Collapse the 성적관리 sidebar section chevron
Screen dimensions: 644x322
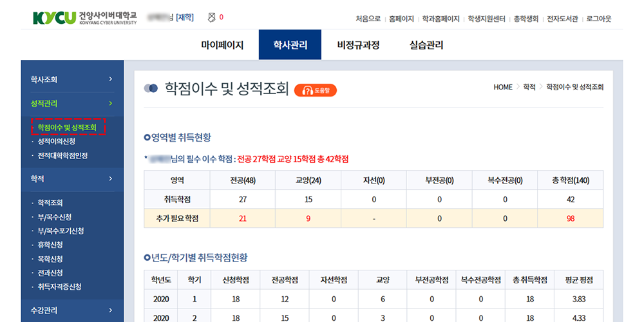[x=110, y=103]
